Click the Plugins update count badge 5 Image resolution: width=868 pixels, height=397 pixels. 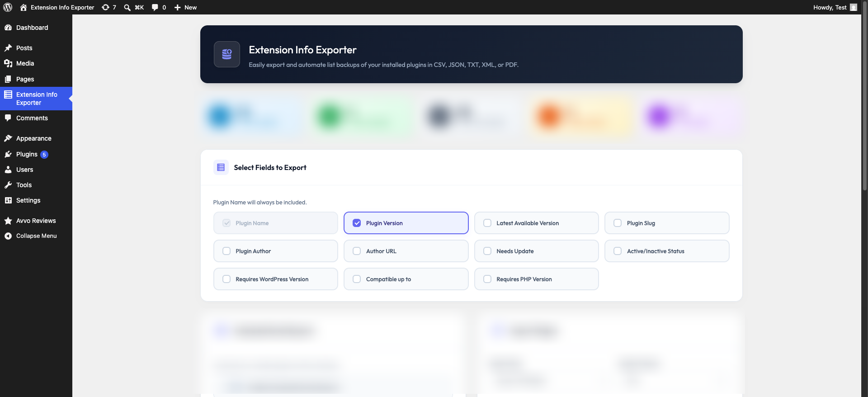tap(44, 155)
